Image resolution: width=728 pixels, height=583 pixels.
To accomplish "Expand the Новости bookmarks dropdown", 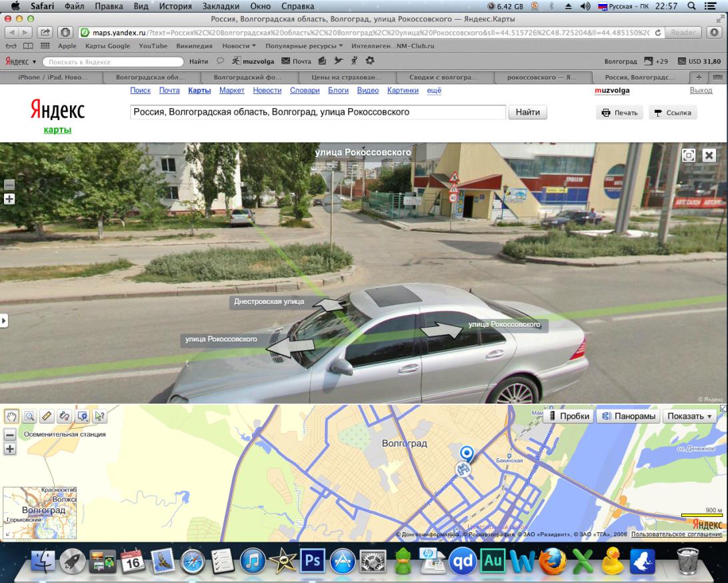I will [239, 46].
